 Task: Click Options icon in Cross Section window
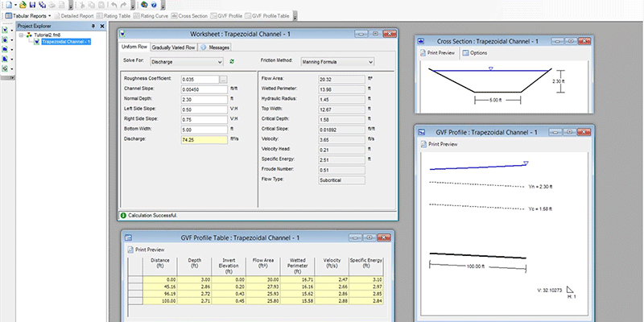click(x=474, y=53)
